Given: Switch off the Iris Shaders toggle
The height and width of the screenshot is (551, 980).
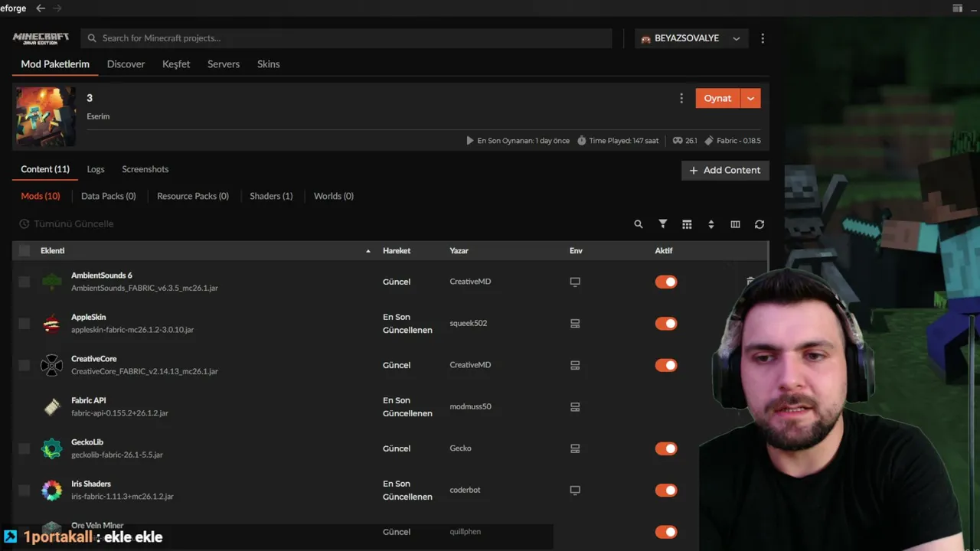Looking at the screenshot, I should pyautogui.click(x=666, y=490).
